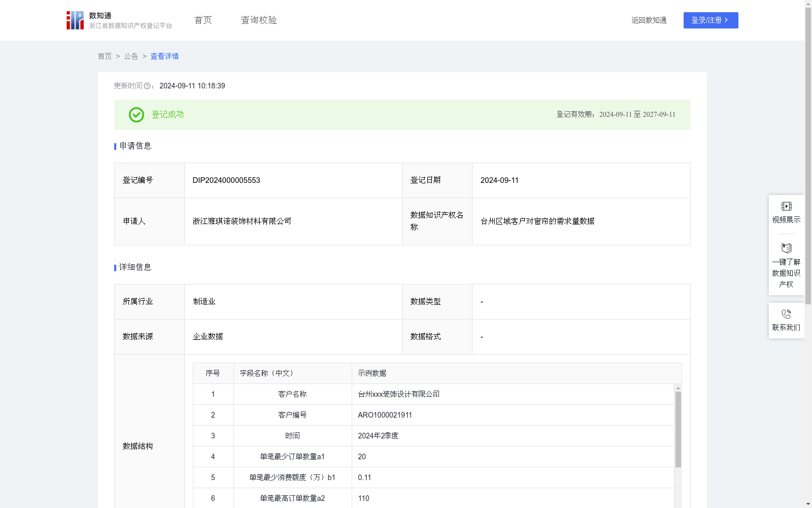Screen dimensions: 812x508
Task: Click the page scrollbar down arrow
Action: [x=808, y=504]
